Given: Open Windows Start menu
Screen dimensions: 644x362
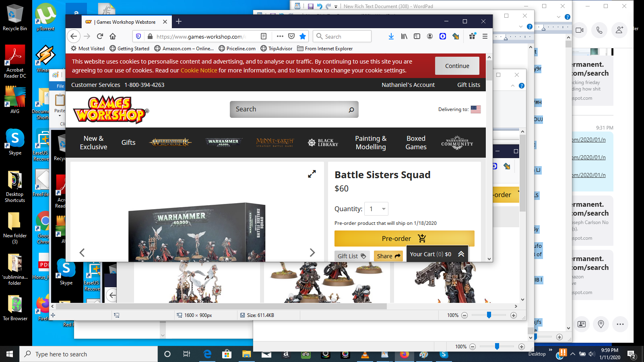Looking at the screenshot, I should pyautogui.click(x=10, y=354).
